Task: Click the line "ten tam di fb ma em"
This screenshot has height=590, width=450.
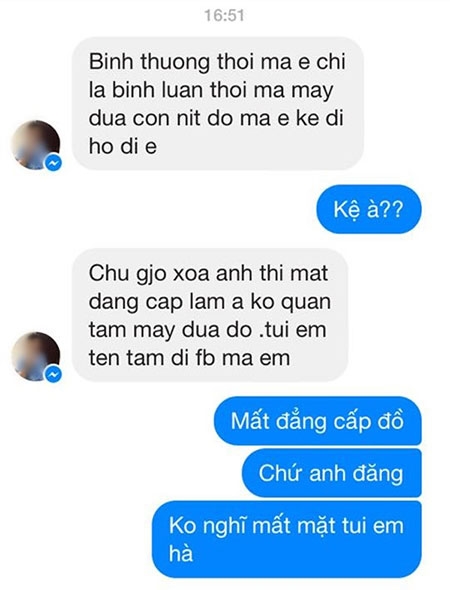Action: pyautogui.click(x=189, y=357)
